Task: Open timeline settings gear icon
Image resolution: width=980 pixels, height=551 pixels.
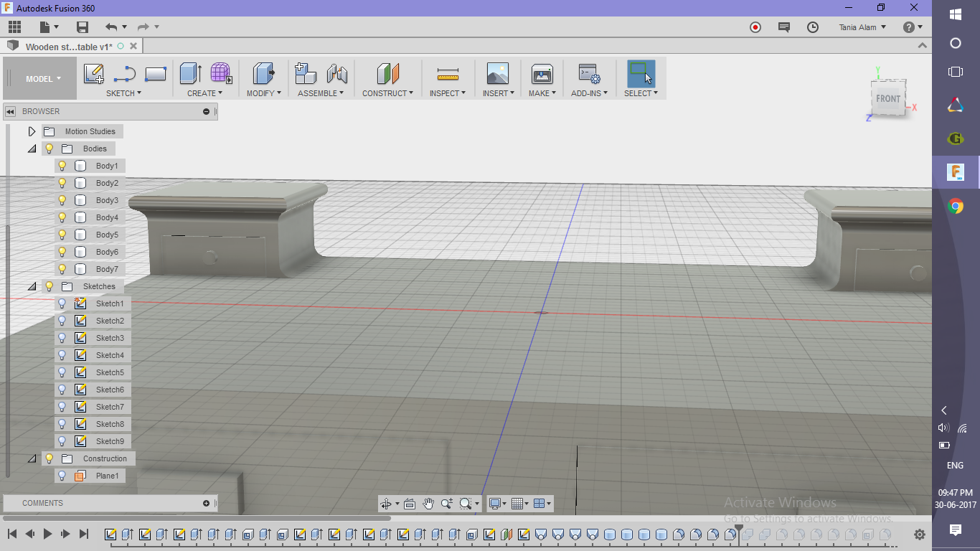Action: [x=920, y=534]
